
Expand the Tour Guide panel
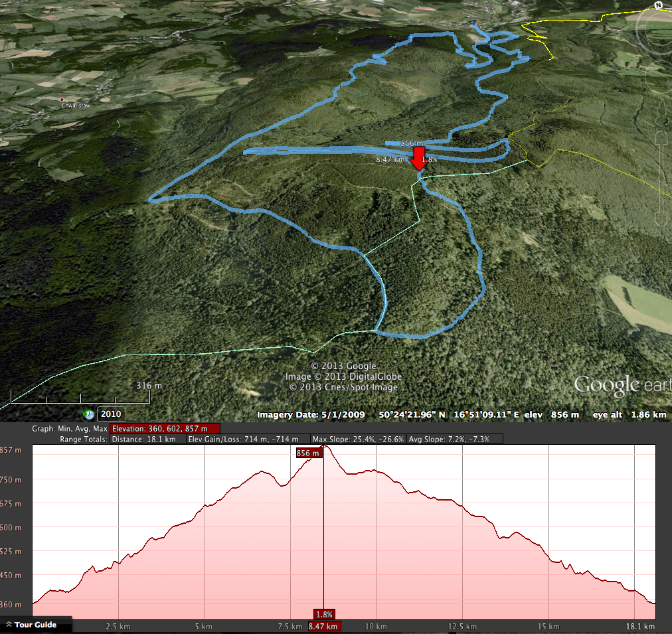point(32,625)
